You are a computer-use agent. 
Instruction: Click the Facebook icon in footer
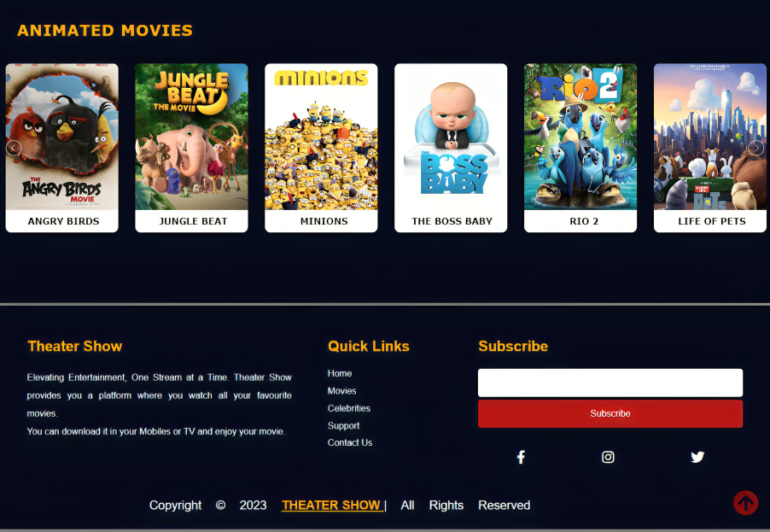(x=521, y=457)
